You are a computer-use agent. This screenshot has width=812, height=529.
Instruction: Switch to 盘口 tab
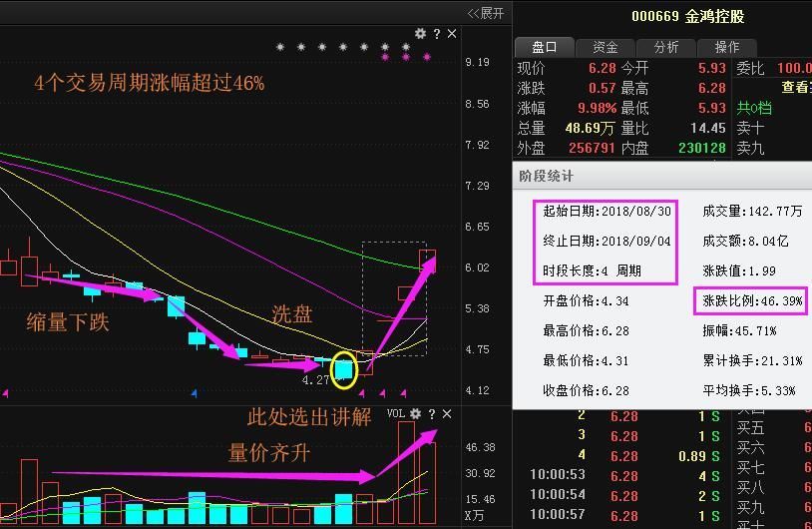point(545,47)
